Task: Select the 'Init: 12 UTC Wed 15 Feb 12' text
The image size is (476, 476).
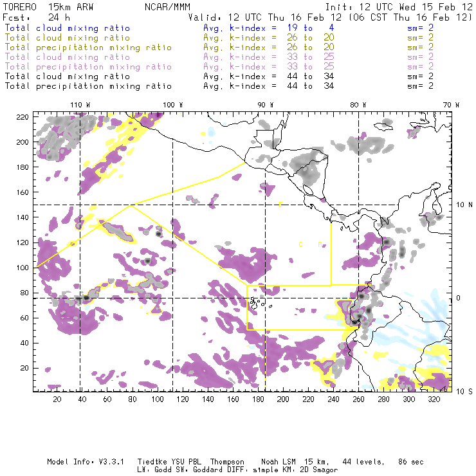Action: tap(399, 7)
